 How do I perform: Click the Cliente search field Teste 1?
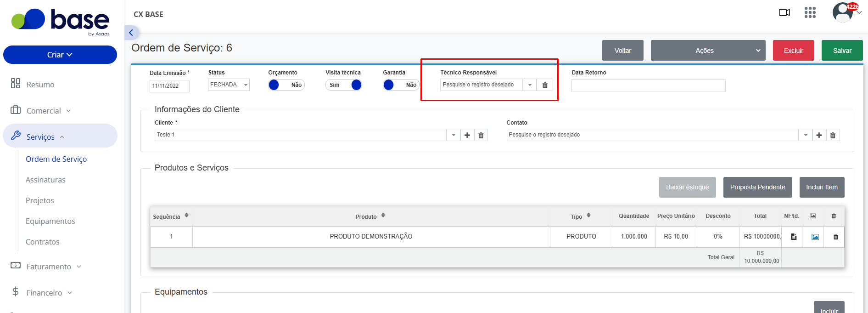click(x=301, y=135)
